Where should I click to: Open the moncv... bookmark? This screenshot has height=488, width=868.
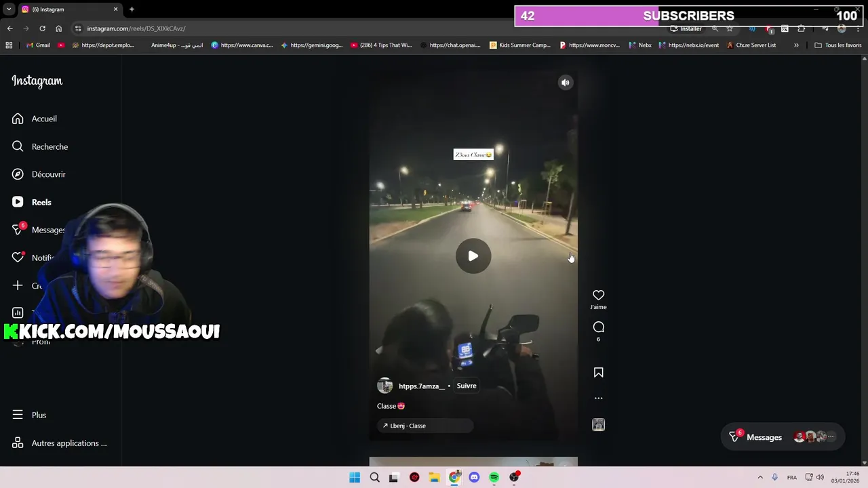[589, 45]
